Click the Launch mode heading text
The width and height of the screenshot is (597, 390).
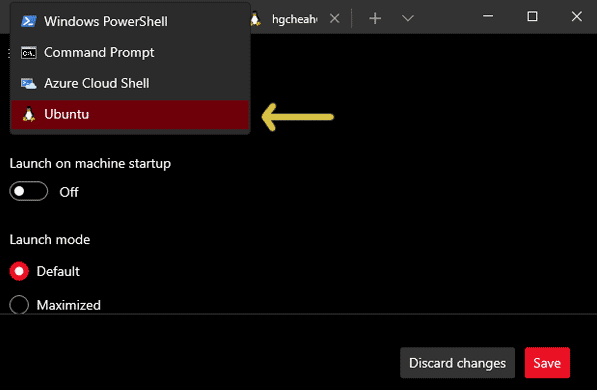tap(50, 240)
